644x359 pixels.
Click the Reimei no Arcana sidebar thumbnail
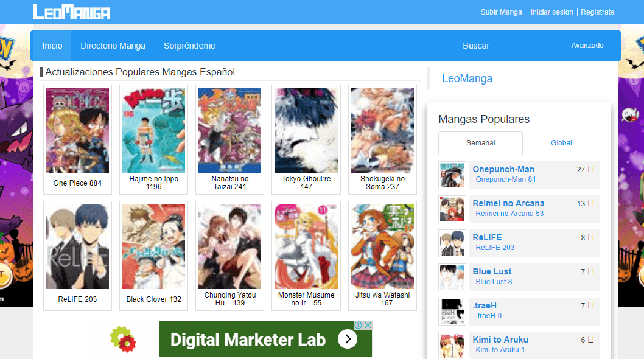pyautogui.click(x=452, y=209)
